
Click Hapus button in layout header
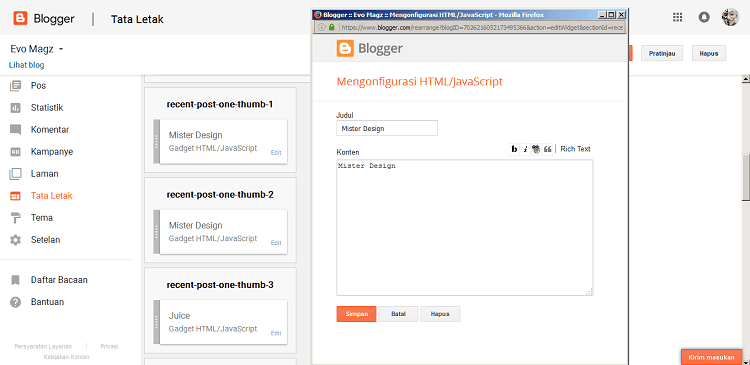click(x=709, y=53)
